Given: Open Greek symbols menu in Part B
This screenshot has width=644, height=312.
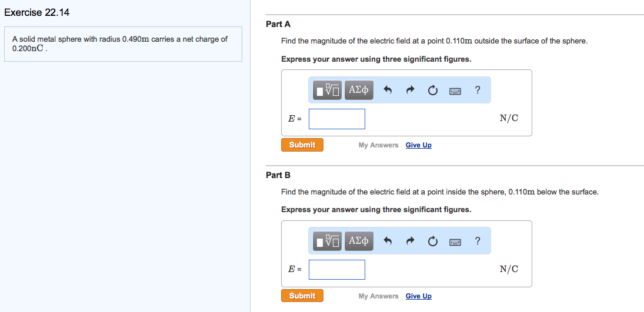Looking at the screenshot, I should coord(358,241).
